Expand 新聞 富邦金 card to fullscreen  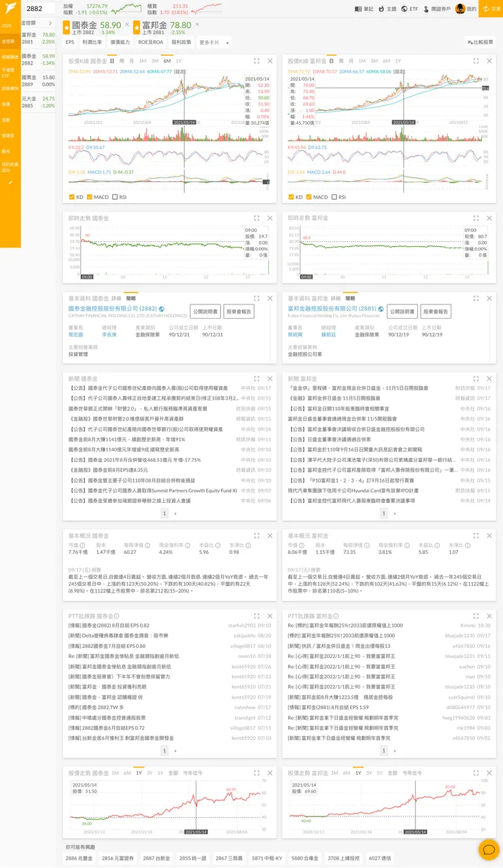pyautogui.click(x=475, y=378)
